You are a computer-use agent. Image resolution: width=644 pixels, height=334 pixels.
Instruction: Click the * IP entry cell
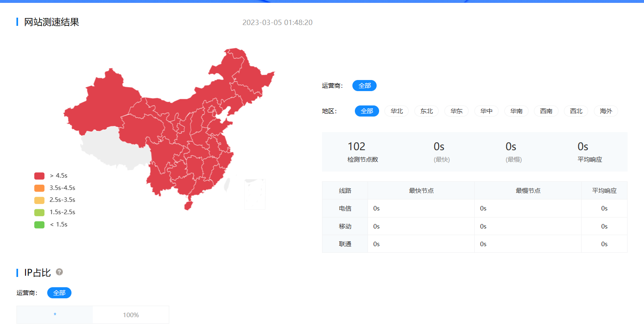tap(55, 315)
